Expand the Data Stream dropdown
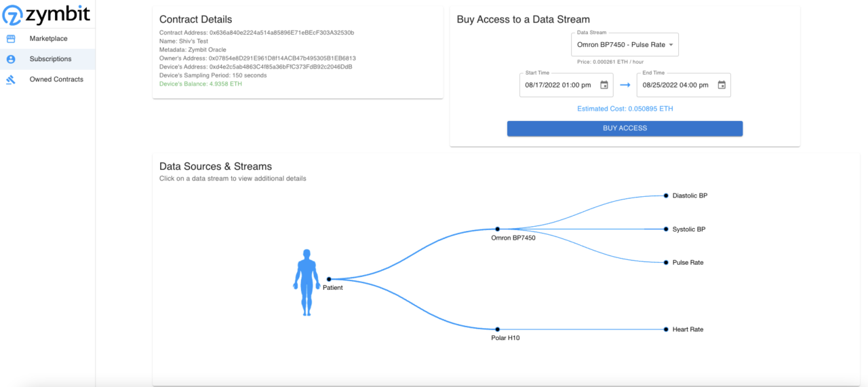868x387 pixels. tap(625, 45)
